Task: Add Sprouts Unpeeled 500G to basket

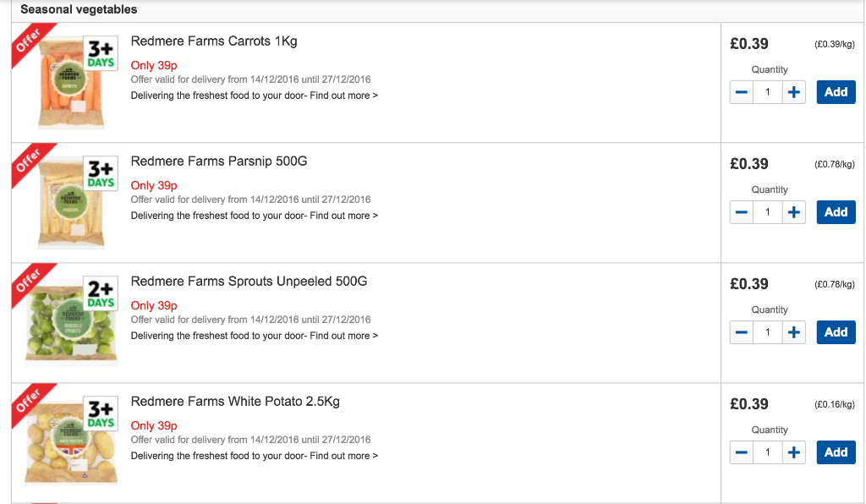Action: pos(836,332)
